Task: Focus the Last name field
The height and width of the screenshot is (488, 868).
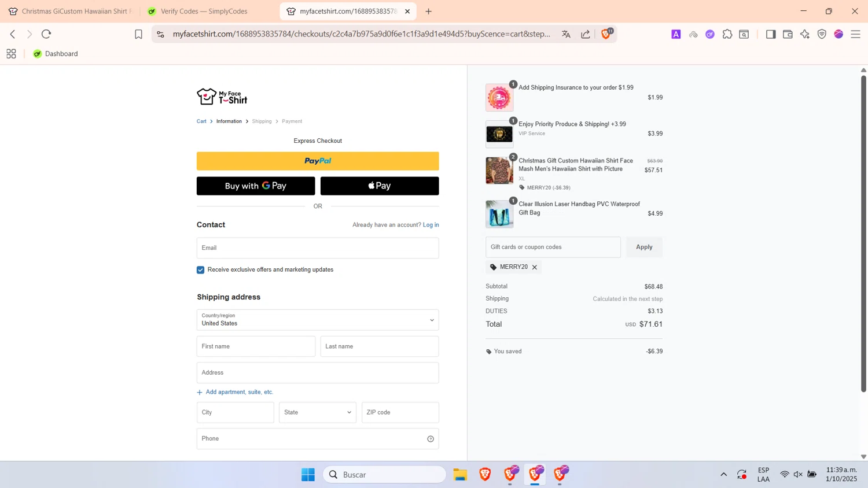Action: click(380, 346)
